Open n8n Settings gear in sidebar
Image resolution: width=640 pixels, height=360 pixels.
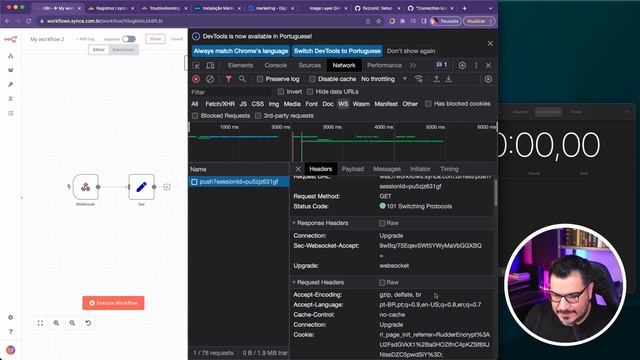click(x=11, y=317)
